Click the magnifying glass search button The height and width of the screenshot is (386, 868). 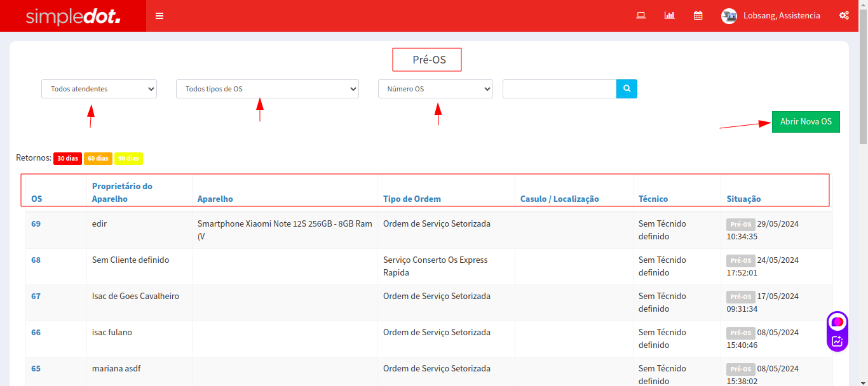tap(627, 89)
